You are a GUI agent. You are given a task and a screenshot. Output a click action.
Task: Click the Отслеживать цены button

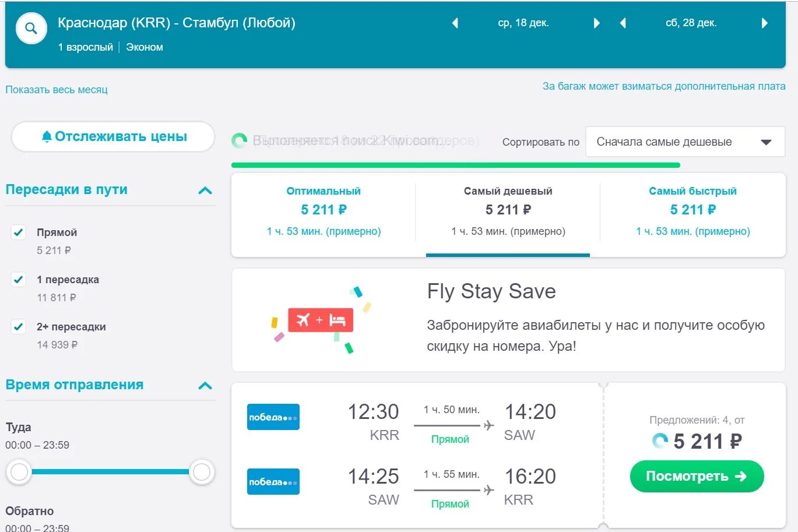[114, 137]
